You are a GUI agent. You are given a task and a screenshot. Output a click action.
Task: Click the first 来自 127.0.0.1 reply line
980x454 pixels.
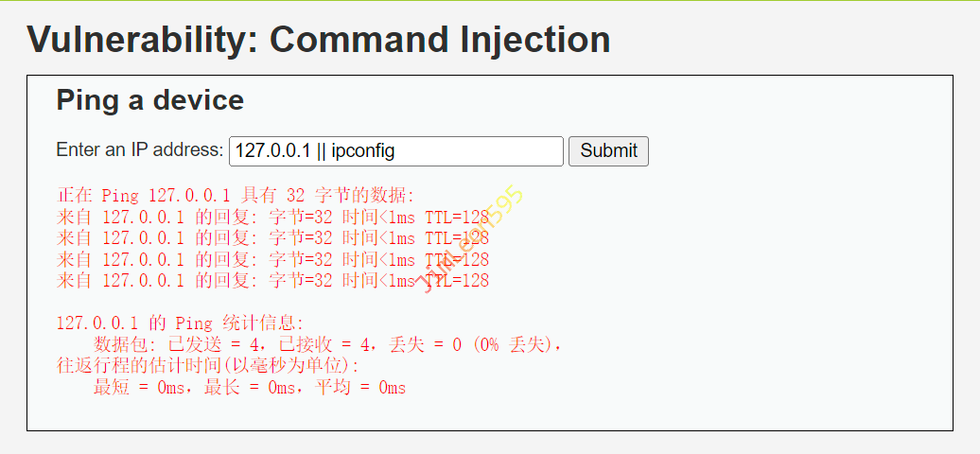point(272,217)
